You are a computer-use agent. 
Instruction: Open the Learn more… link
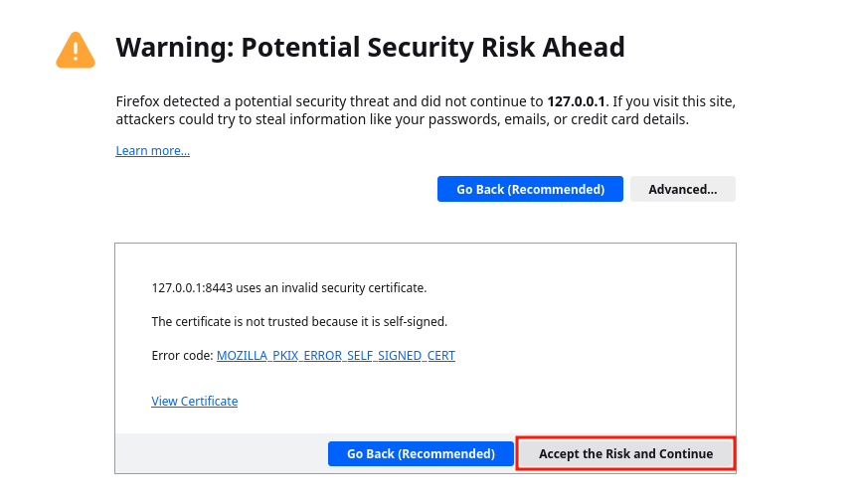(x=153, y=150)
